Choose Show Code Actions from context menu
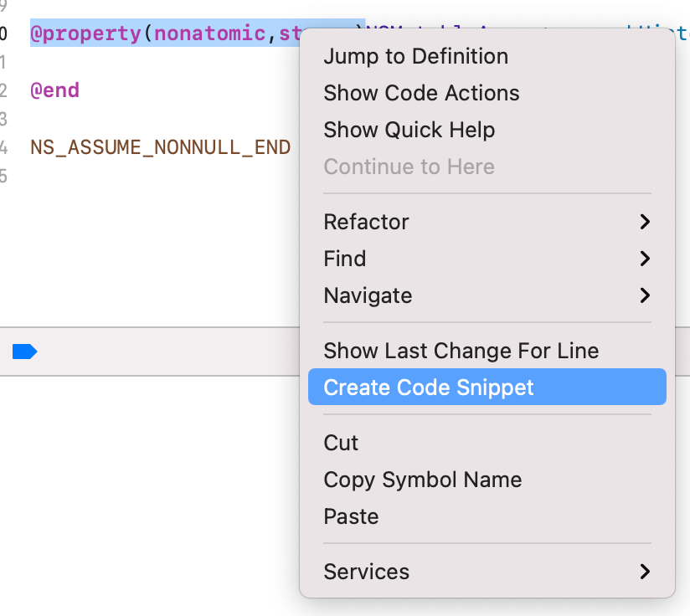Screen dimensions: 690x616 [421, 93]
